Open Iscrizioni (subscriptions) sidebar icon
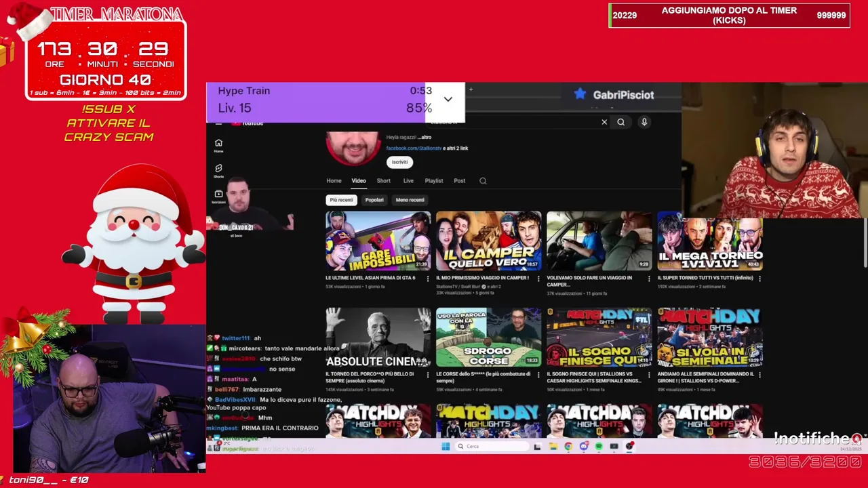868x488 pixels. tap(218, 197)
